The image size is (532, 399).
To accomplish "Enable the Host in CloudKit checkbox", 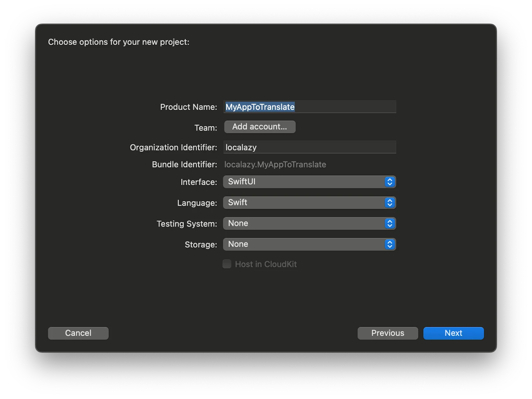I will tap(227, 264).
